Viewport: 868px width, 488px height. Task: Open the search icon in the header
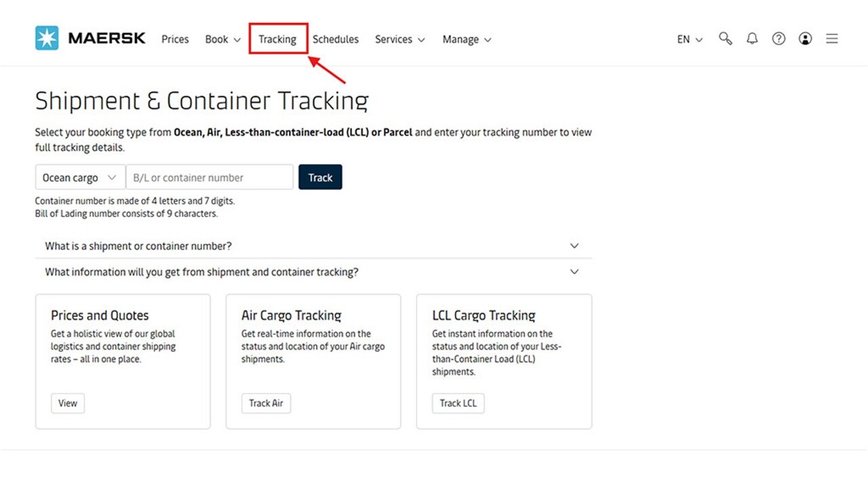[x=725, y=39]
